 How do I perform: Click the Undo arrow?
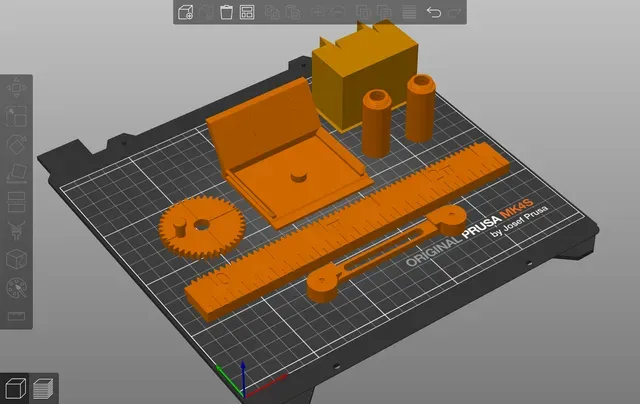[434, 12]
